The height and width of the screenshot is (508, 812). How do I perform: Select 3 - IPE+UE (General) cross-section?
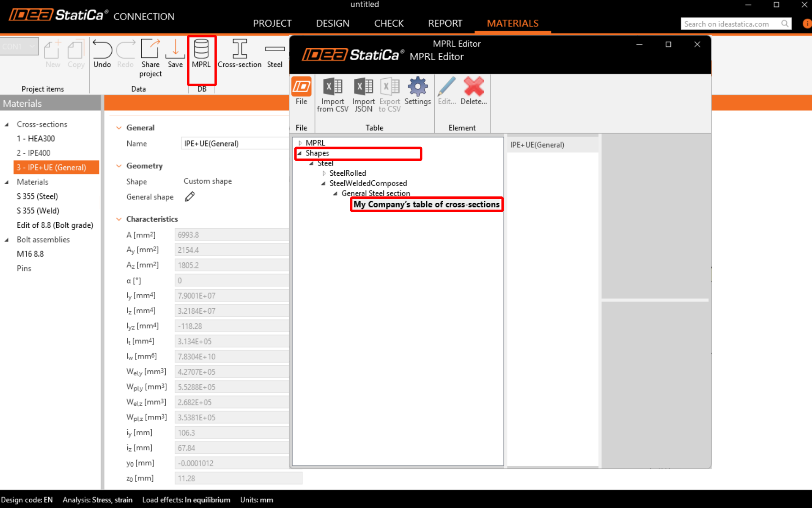[x=56, y=167]
